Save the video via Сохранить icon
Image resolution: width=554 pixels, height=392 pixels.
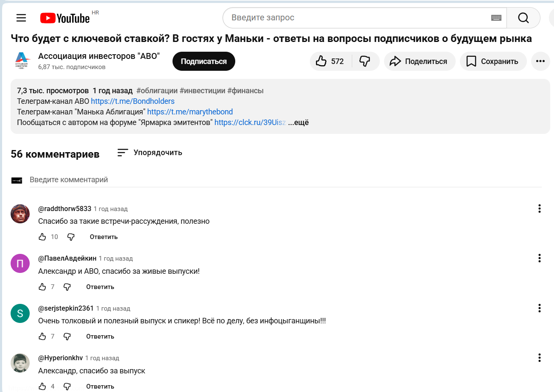493,61
